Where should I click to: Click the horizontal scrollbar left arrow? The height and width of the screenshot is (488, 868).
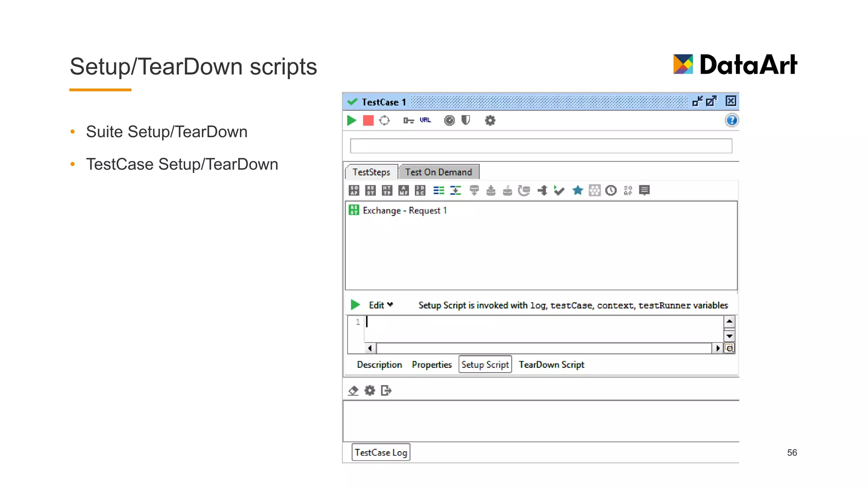tap(370, 348)
